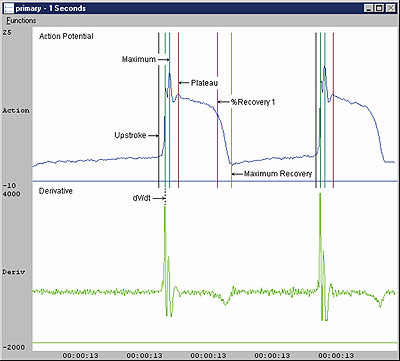The height and width of the screenshot is (361, 400).
Task: Click the red Plateau line on second pulse
Action: 333,110
